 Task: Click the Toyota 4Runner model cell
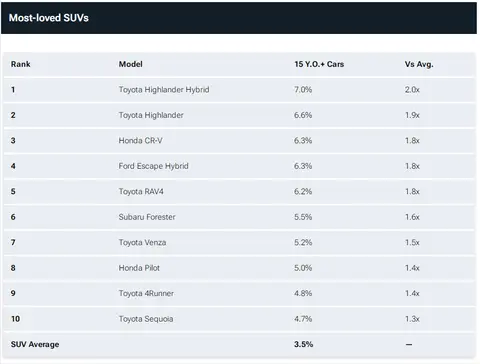tap(146, 293)
